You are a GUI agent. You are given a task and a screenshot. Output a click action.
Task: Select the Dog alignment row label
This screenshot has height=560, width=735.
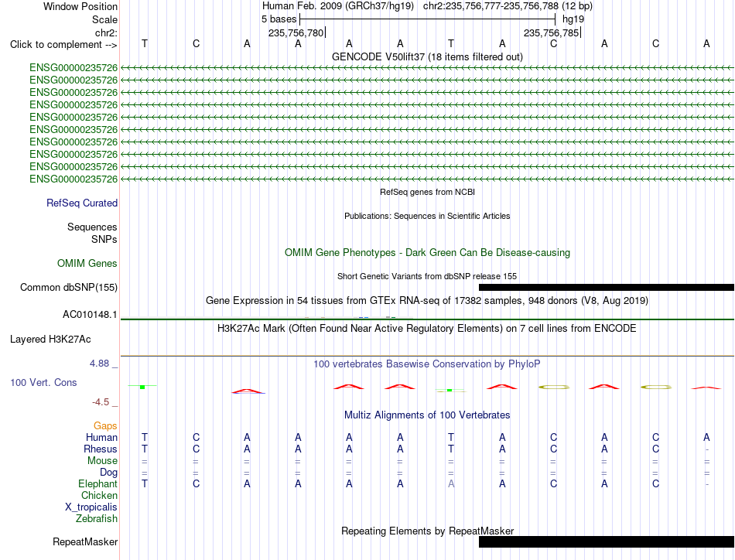click(108, 473)
